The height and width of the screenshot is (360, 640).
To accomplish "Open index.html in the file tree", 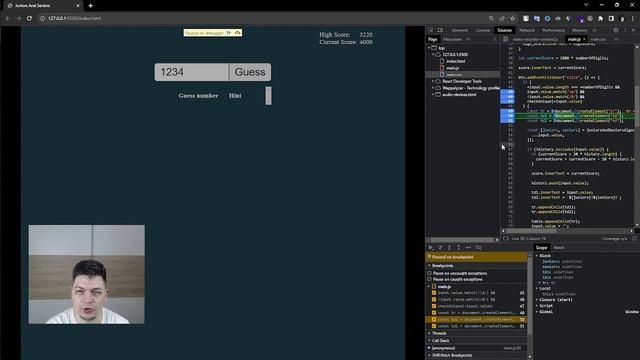I will pos(456,61).
